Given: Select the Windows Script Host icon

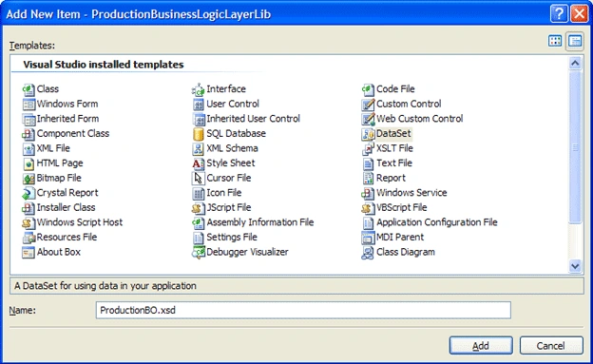Looking at the screenshot, I should point(29,222).
